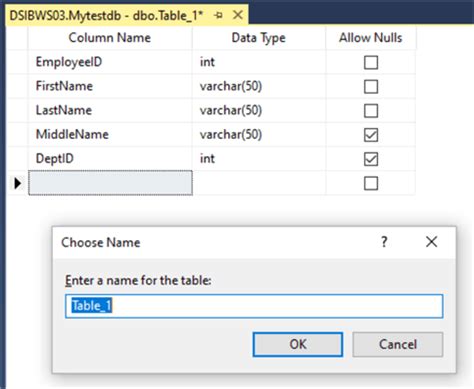Pin the dbo.Table_1 document tab
This screenshot has height=389, width=474.
pyautogui.click(x=219, y=15)
